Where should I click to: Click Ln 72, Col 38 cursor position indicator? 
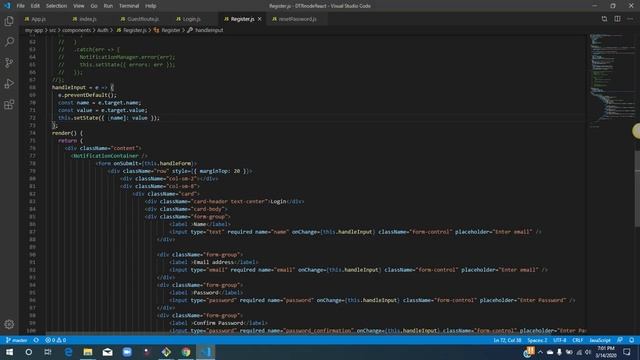(x=507, y=340)
